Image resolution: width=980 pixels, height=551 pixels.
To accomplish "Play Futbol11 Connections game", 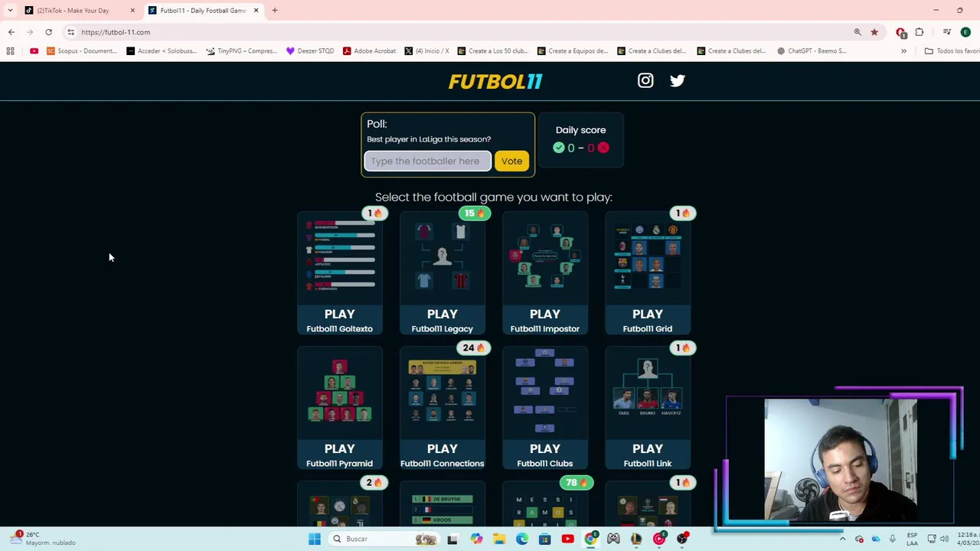I will pyautogui.click(x=442, y=455).
